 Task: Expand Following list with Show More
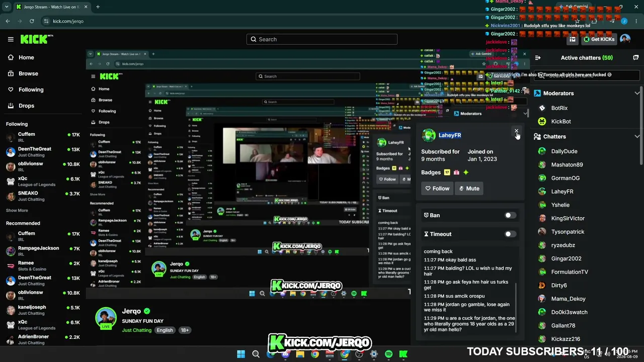[x=17, y=210]
